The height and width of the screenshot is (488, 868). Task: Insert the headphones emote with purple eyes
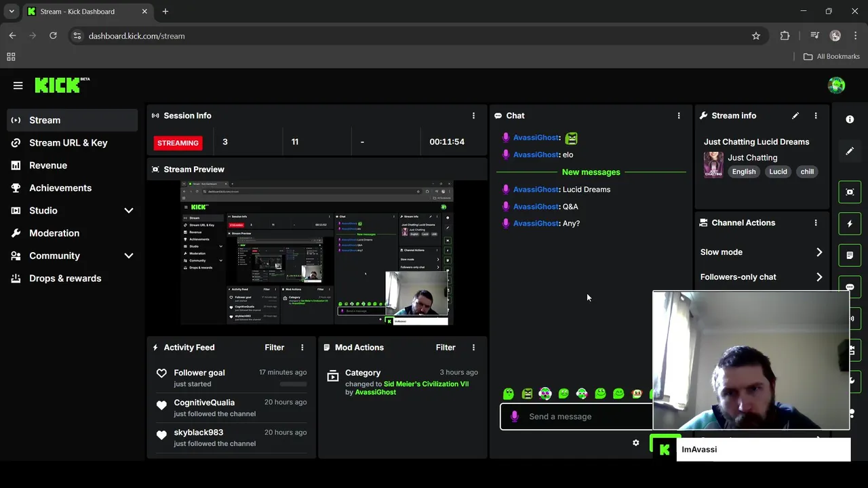tap(545, 393)
